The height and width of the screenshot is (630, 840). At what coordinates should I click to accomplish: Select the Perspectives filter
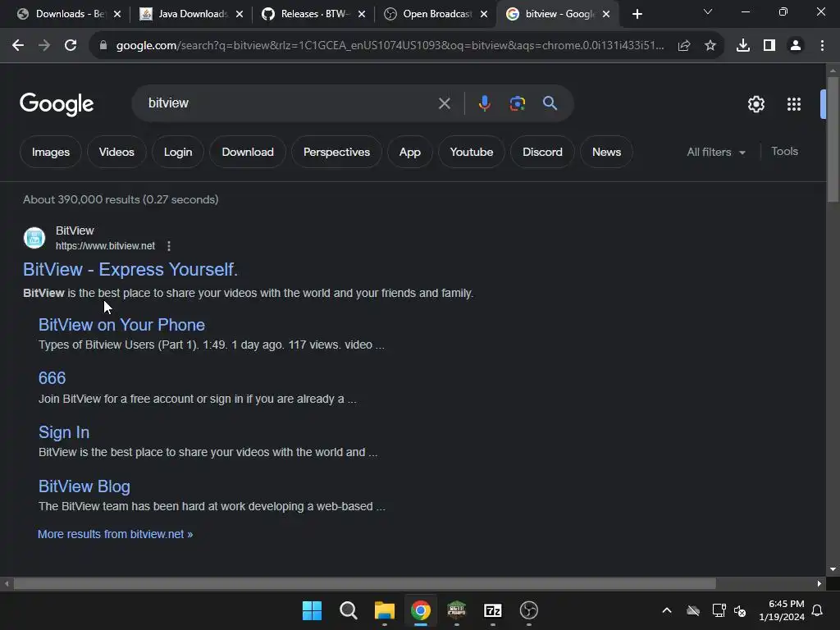(336, 152)
